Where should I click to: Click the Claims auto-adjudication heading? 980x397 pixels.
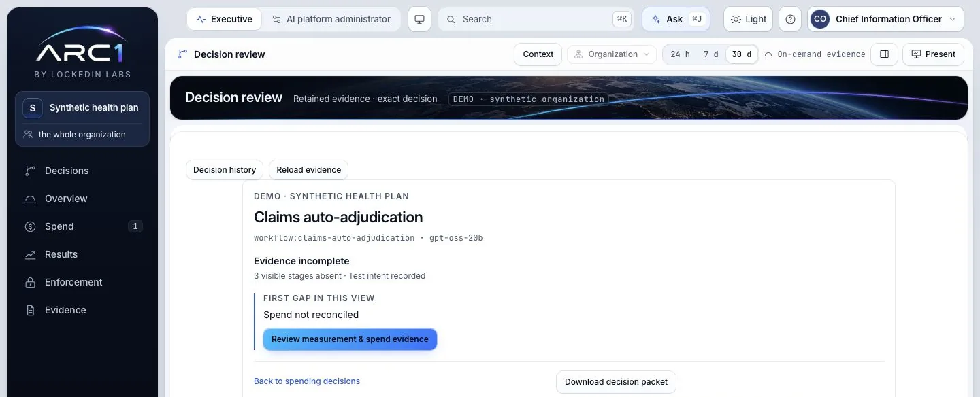point(338,218)
